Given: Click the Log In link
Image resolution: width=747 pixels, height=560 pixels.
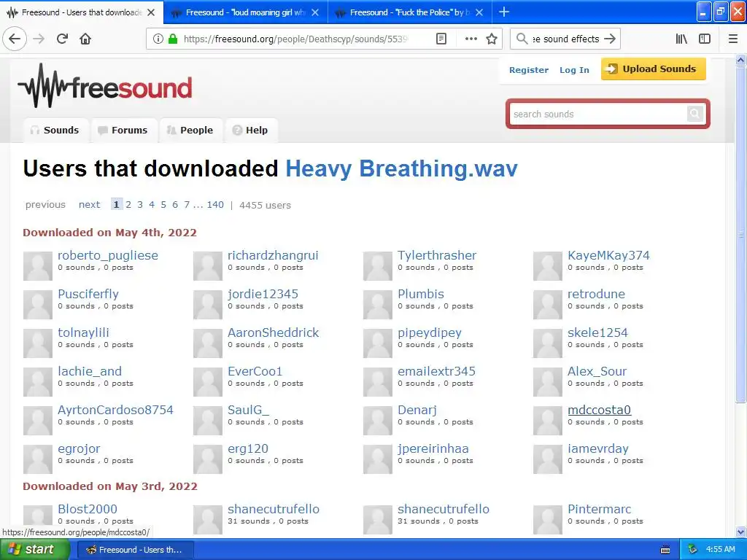Looking at the screenshot, I should coord(574,70).
